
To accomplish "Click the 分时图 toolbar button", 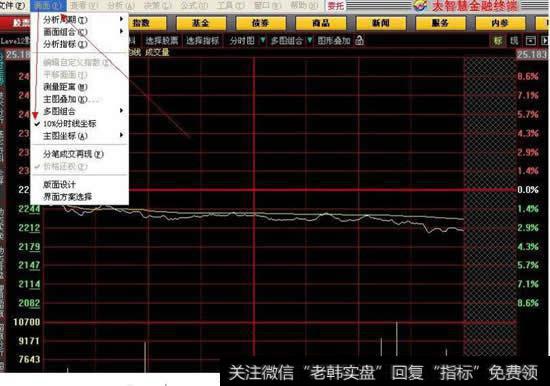I will [242, 41].
